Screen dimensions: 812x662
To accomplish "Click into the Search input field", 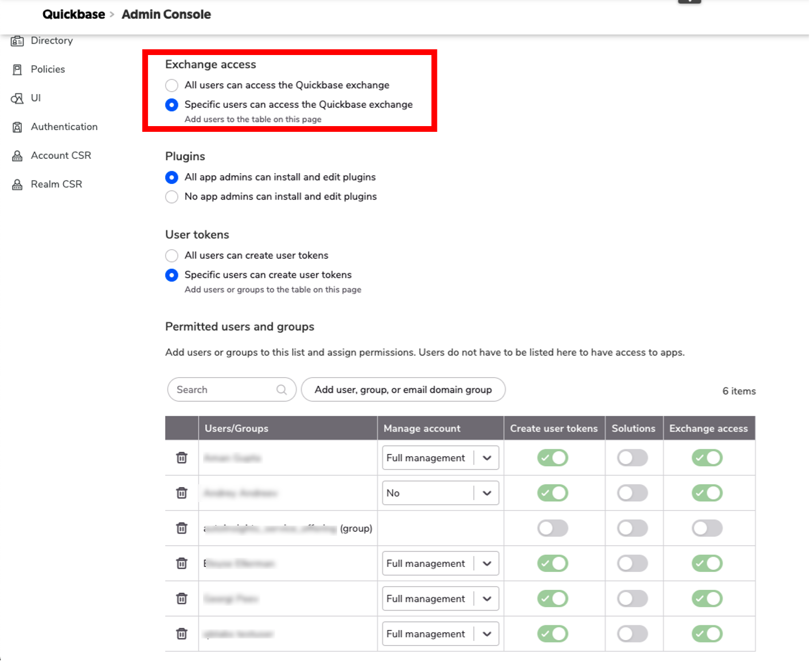I will (232, 390).
